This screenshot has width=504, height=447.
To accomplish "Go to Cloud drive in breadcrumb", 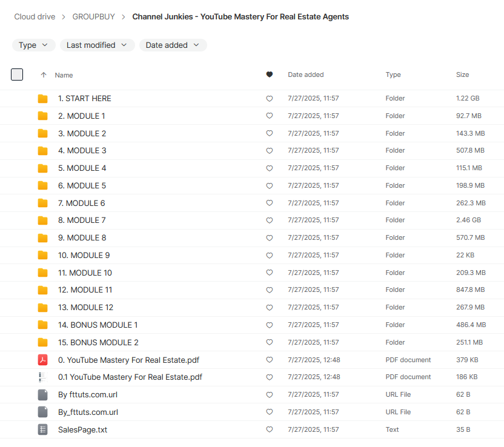I will 35,17.
